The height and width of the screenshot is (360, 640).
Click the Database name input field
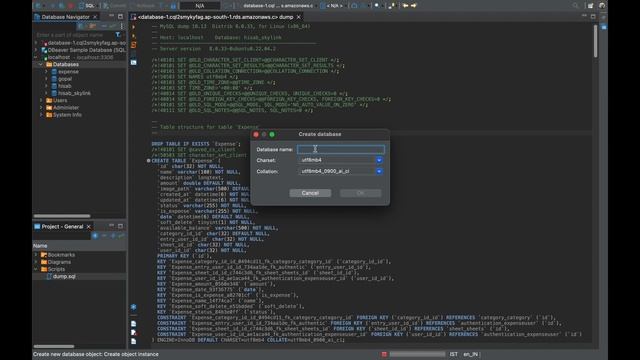pyautogui.click(x=341, y=149)
